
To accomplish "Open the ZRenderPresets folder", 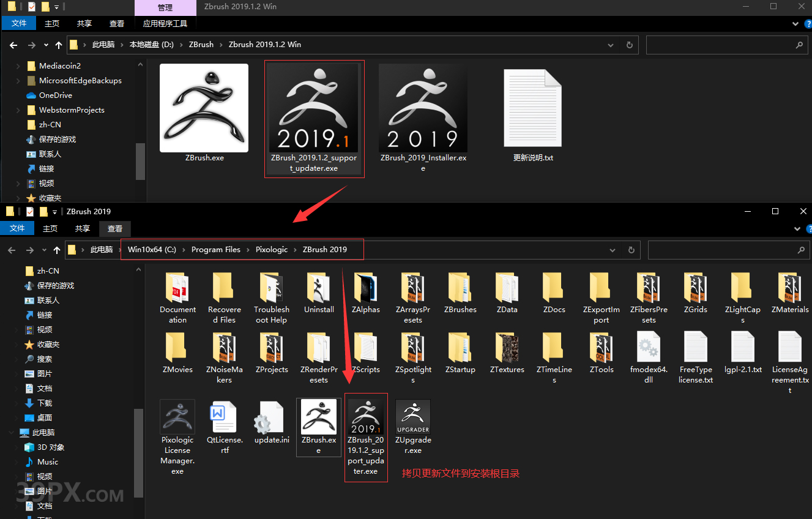I will click(x=319, y=357).
